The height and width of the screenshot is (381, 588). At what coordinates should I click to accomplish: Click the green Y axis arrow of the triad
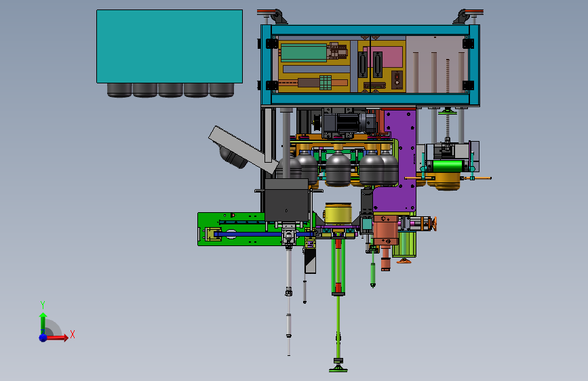[x=43, y=322]
